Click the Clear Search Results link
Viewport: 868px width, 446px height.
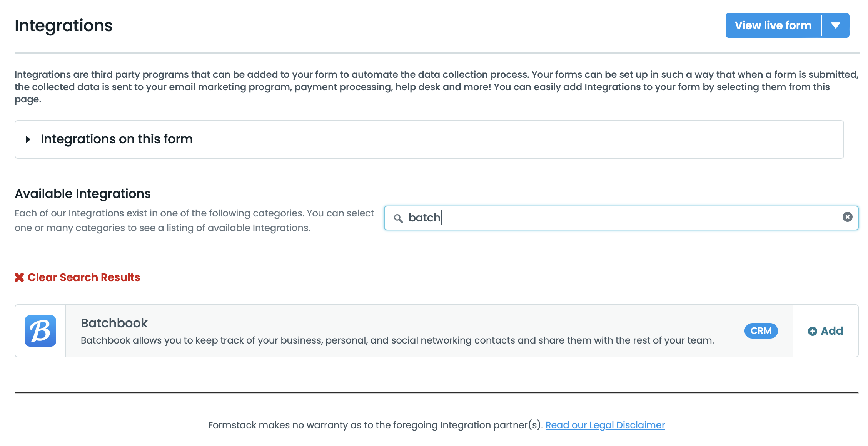(x=83, y=277)
